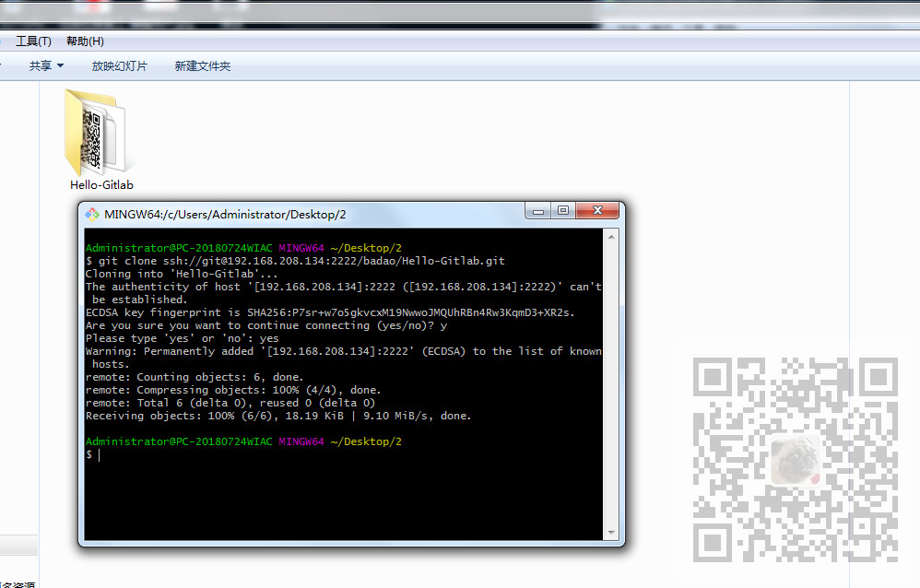Click the 'remote: Compressing objects' line

(233, 390)
